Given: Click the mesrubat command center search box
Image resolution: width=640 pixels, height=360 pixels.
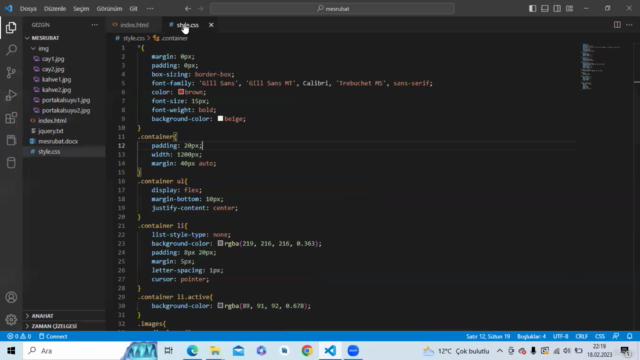Looking at the screenshot, I should 332,9.
